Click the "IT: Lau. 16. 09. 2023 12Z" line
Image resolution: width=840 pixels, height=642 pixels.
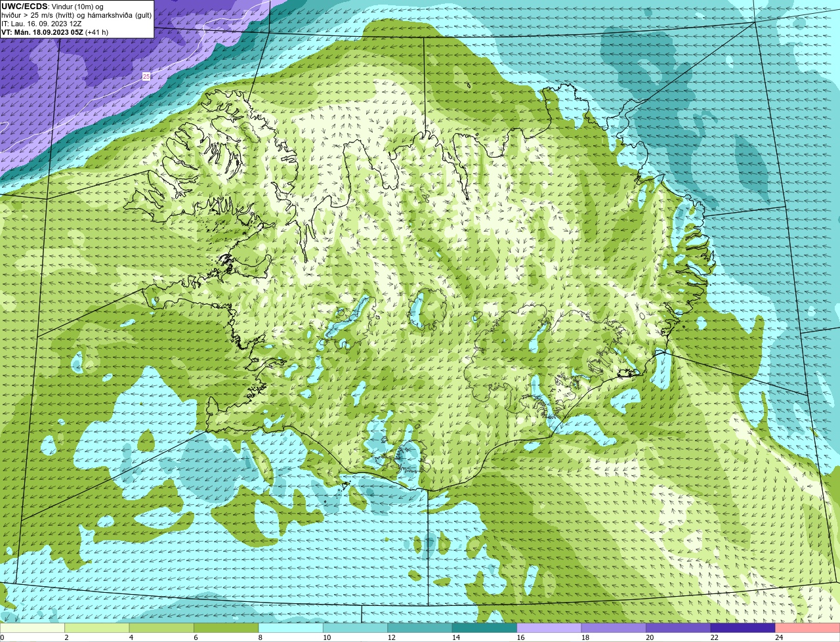pos(41,24)
